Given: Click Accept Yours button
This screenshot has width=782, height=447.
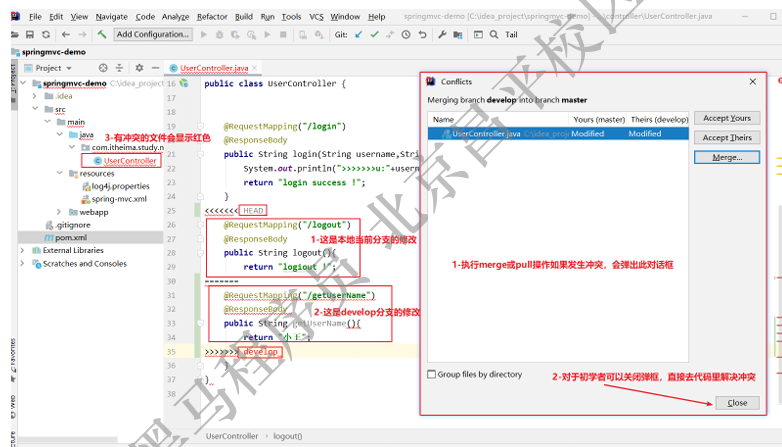Looking at the screenshot, I should click(727, 118).
